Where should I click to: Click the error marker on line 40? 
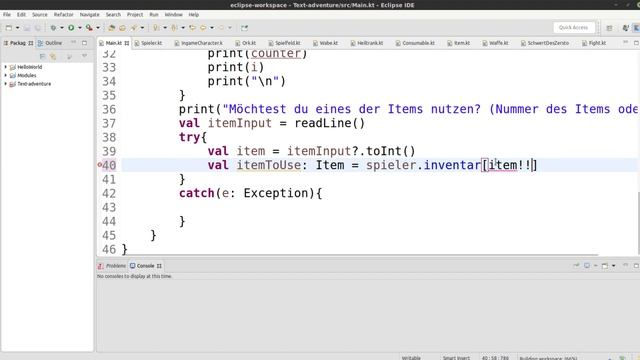coord(100,165)
